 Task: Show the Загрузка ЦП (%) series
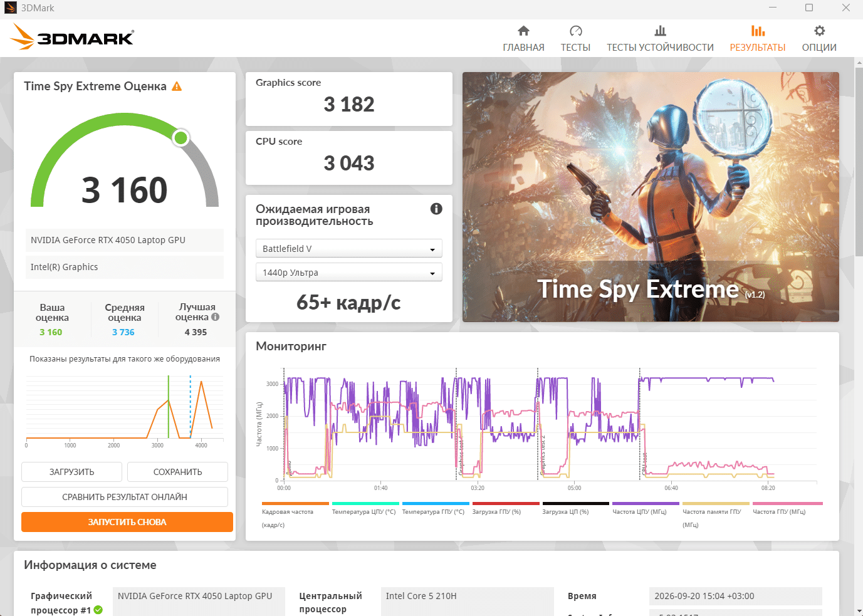(576, 509)
